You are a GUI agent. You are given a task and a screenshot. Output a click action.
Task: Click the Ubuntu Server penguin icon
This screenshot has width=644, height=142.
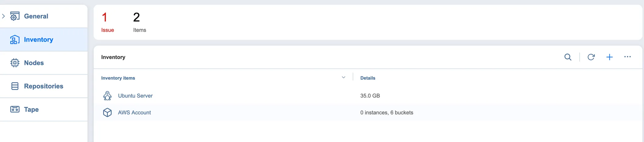[x=107, y=96]
